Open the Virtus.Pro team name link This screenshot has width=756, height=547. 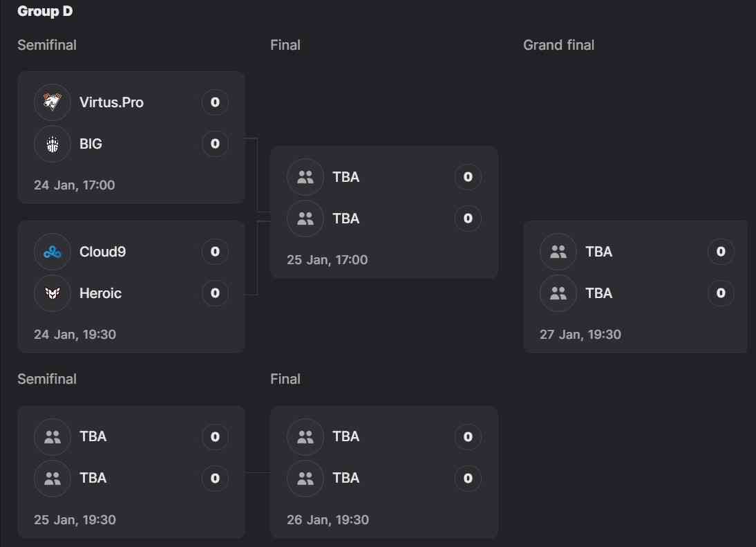(111, 102)
